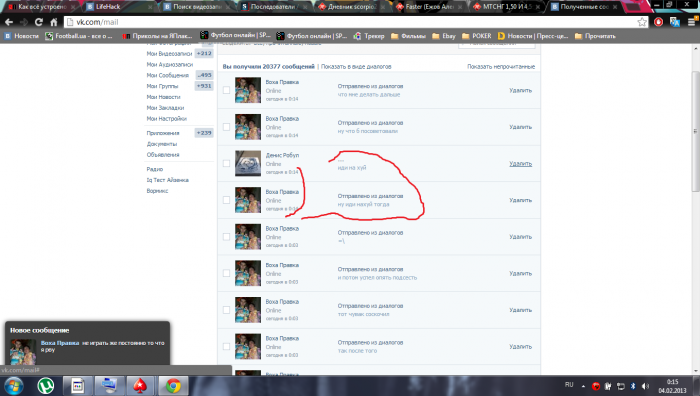Click Показать в виде диалогов link
Viewport: 700px width, 396px height.
coord(356,67)
